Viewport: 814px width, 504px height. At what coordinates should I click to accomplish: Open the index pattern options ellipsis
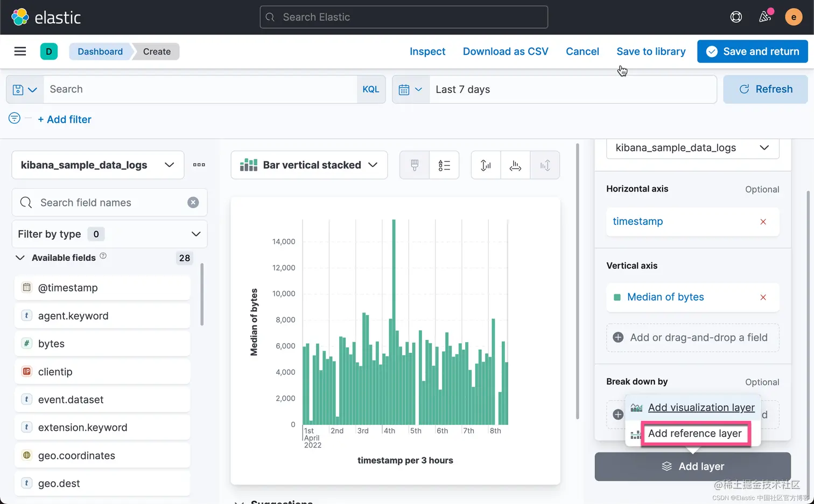pos(199,165)
